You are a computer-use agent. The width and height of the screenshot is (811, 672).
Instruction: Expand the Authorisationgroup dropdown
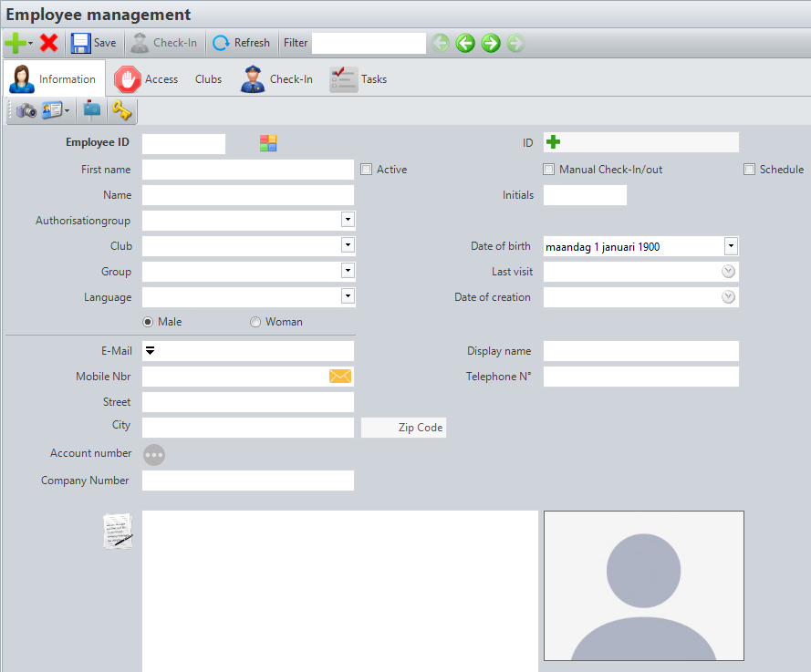[x=347, y=220]
